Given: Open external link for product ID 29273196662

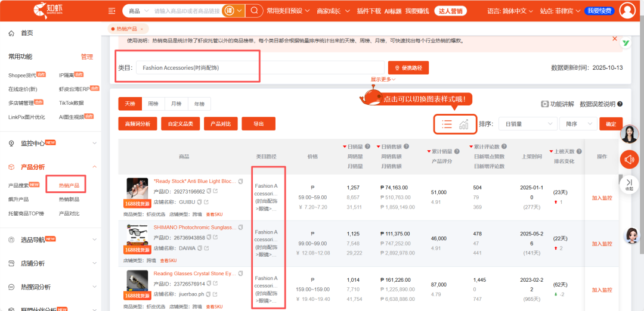Looking at the screenshot, I should tap(215, 191).
